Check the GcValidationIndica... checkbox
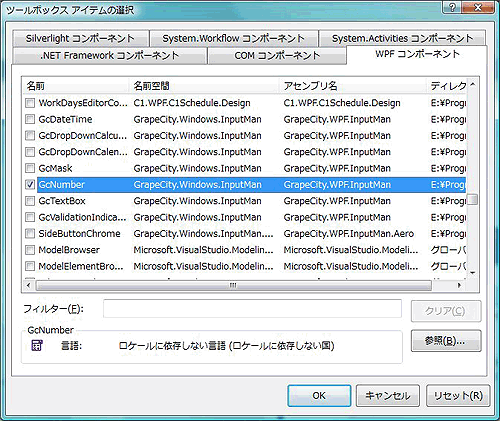The height and width of the screenshot is (421, 500). 30,217
